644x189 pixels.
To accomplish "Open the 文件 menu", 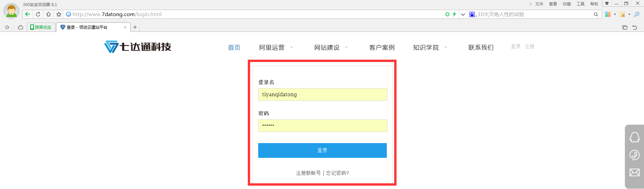I will [x=539, y=4].
